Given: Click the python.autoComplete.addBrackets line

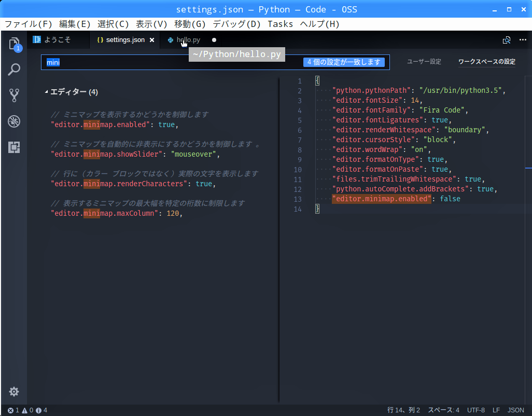Looking at the screenshot, I should click(x=415, y=189).
